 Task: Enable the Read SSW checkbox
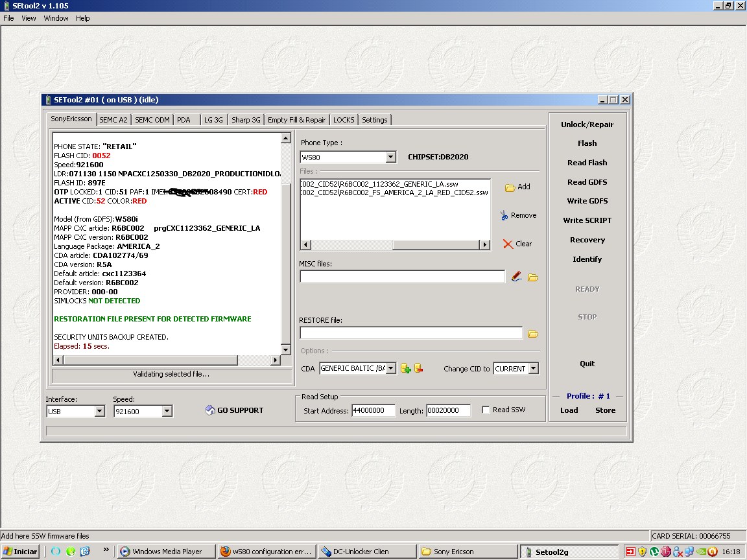click(x=486, y=410)
